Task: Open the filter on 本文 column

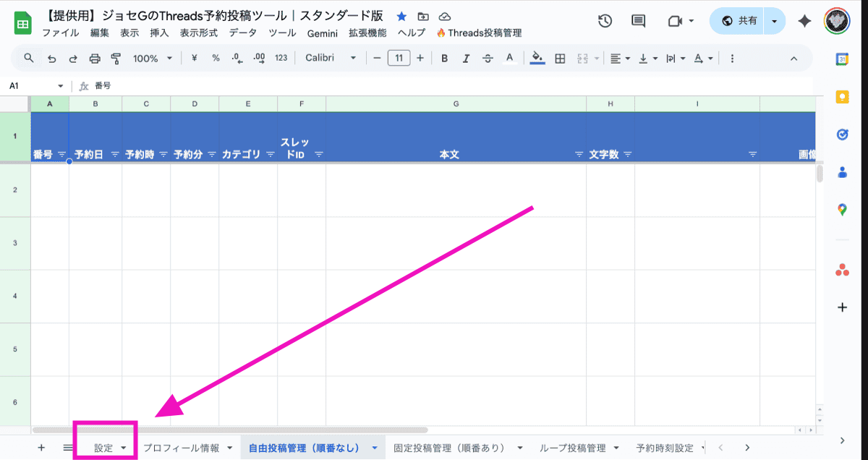Action: tap(579, 155)
